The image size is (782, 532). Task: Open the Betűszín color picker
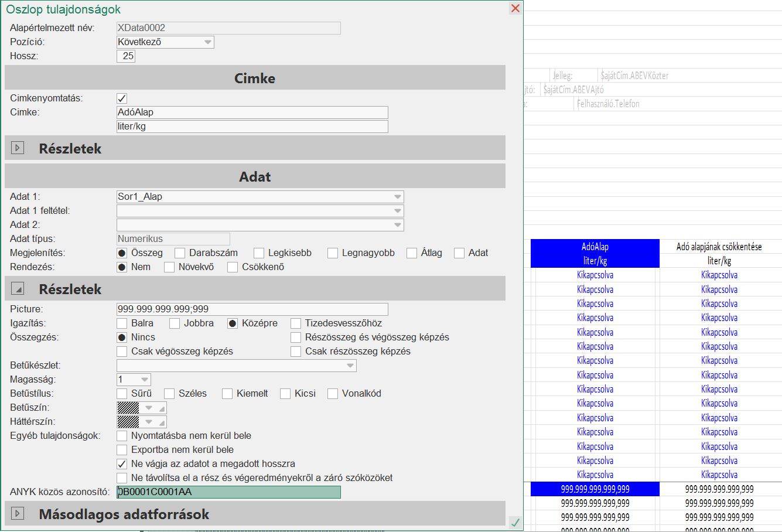[149, 408]
